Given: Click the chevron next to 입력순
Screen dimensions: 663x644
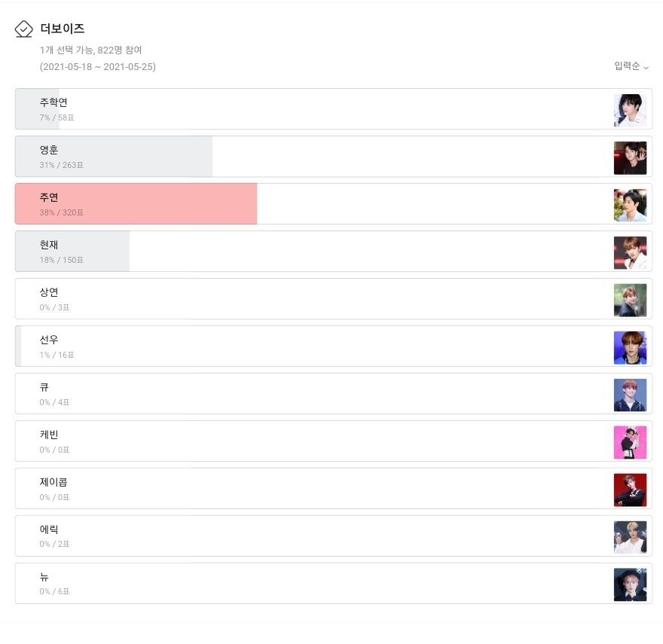Looking at the screenshot, I should (646, 67).
